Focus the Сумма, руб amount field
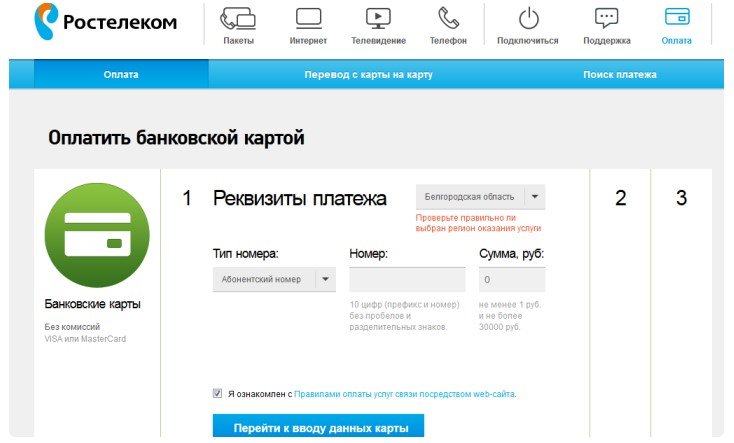The width and height of the screenshot is (734, 443). (511, 280)
